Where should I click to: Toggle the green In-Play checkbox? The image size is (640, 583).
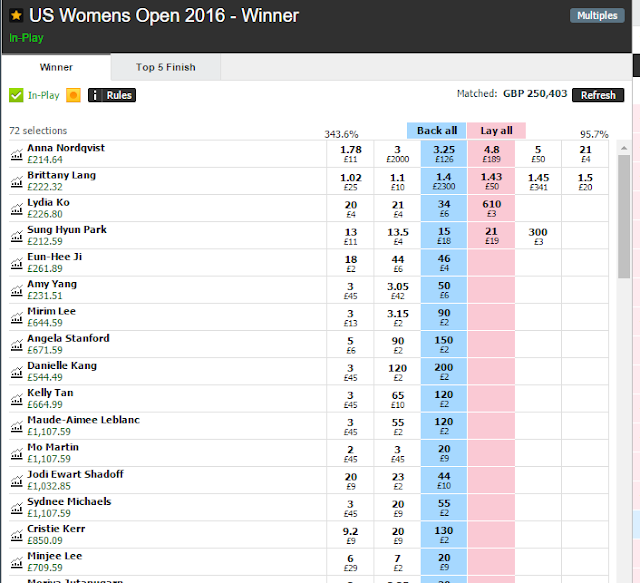coord(16,95)
